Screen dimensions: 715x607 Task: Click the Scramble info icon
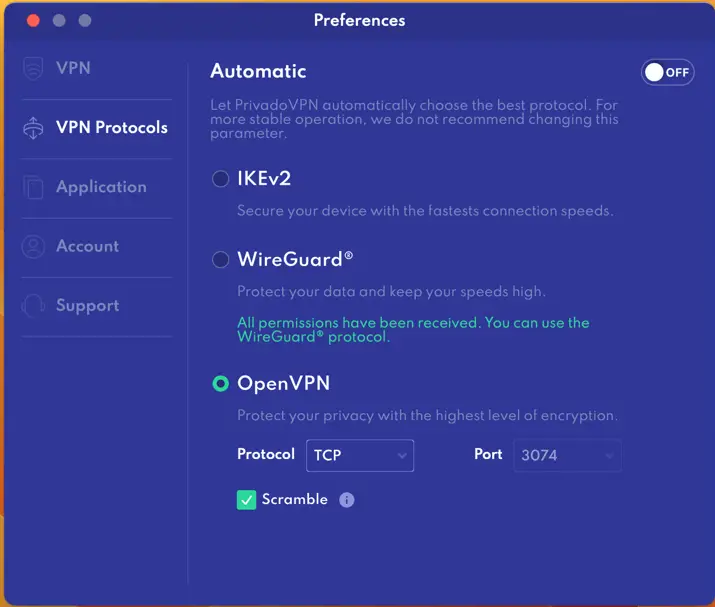[347, 500]
